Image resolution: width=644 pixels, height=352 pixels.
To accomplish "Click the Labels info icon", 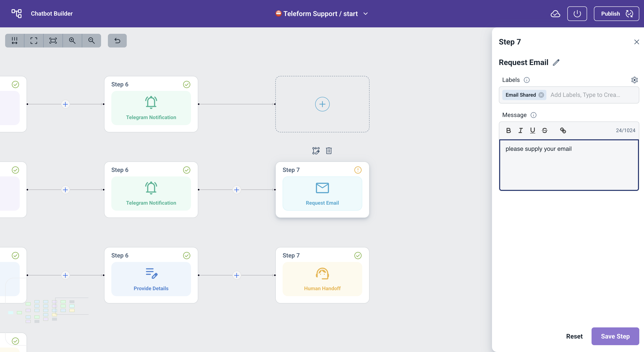I will tap(527, 80).
